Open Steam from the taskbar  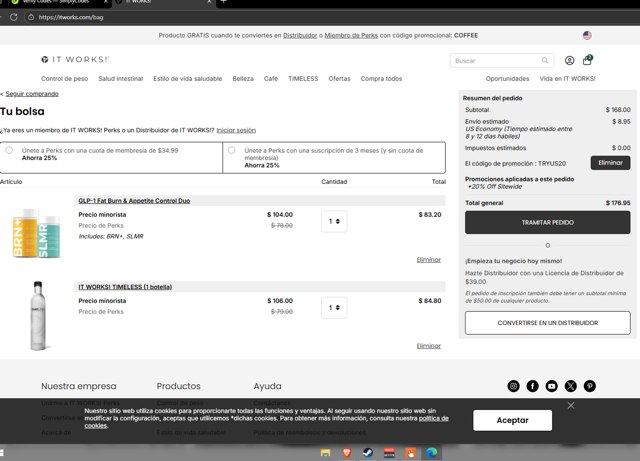368,452
